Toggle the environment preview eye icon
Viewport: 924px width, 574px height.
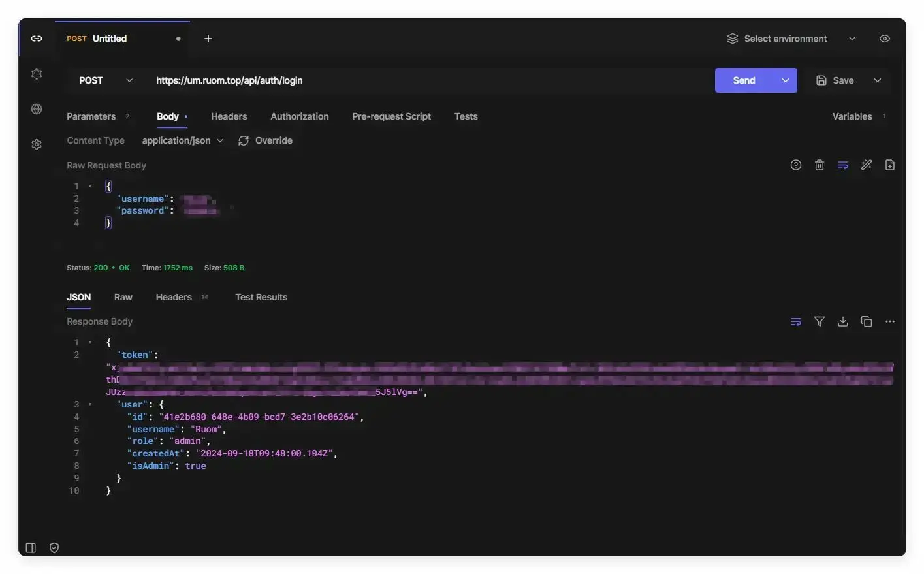tap(884, 39)
